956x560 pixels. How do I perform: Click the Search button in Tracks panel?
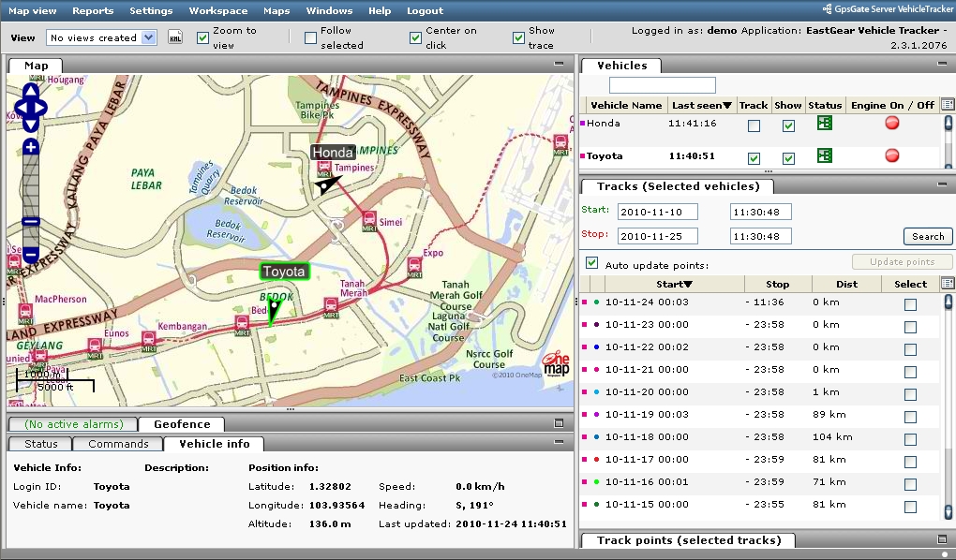[x=927, y=236]
